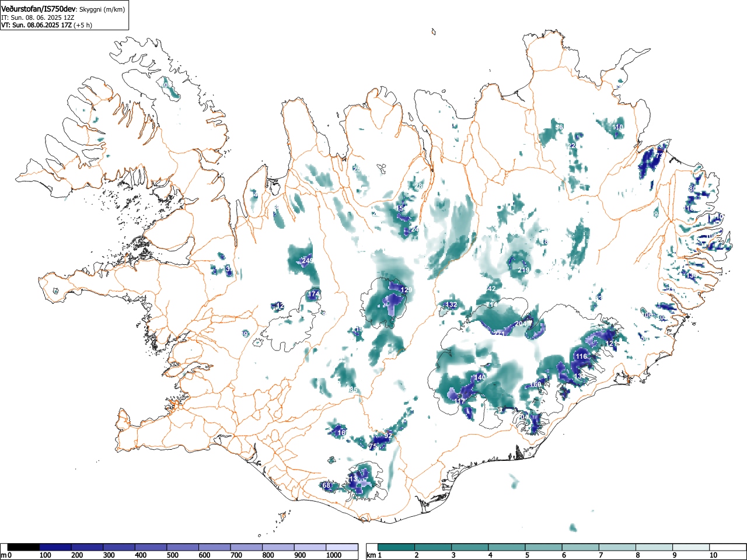Click the '5' tick label in km legend

526,555
